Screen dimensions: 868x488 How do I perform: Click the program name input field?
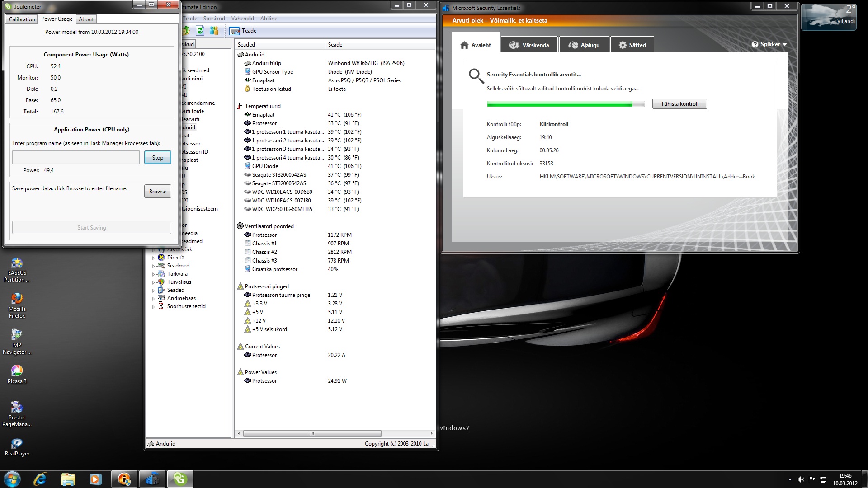pos(76,157)
